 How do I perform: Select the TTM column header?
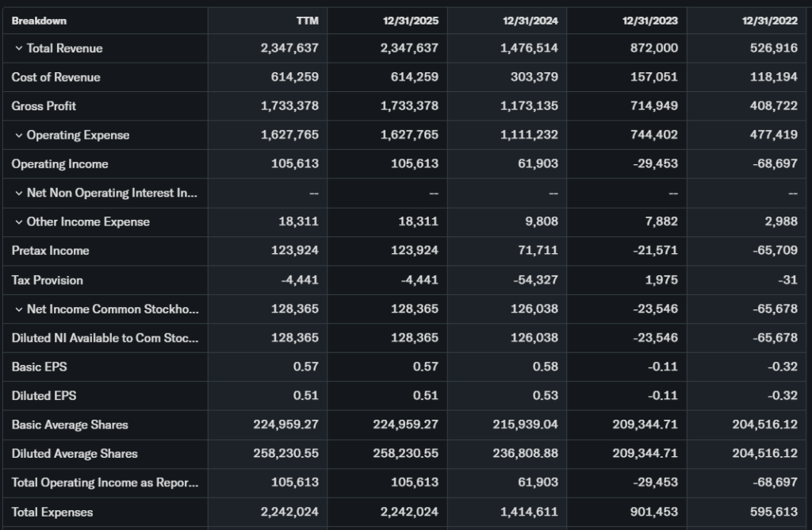point(308,21)
